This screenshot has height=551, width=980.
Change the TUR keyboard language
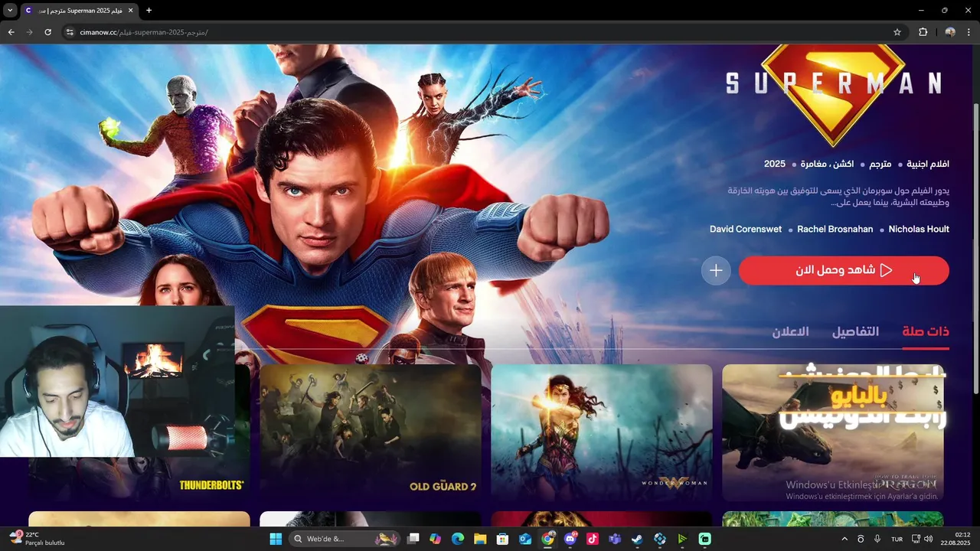[897, 540]
